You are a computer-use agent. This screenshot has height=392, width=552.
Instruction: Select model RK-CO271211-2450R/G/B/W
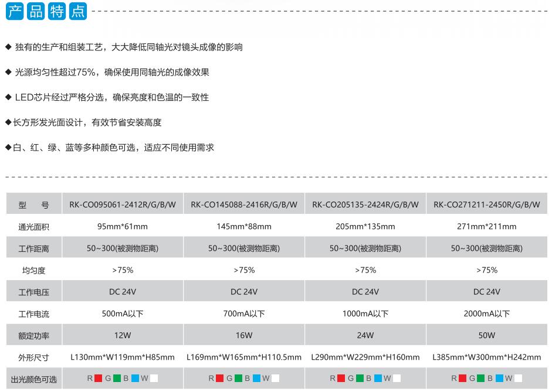486,204
